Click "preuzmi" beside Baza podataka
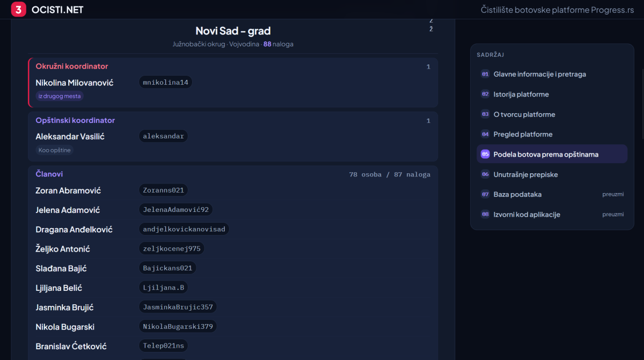The image size is (644, 360). pyautogui.click(x=613, y=194)
